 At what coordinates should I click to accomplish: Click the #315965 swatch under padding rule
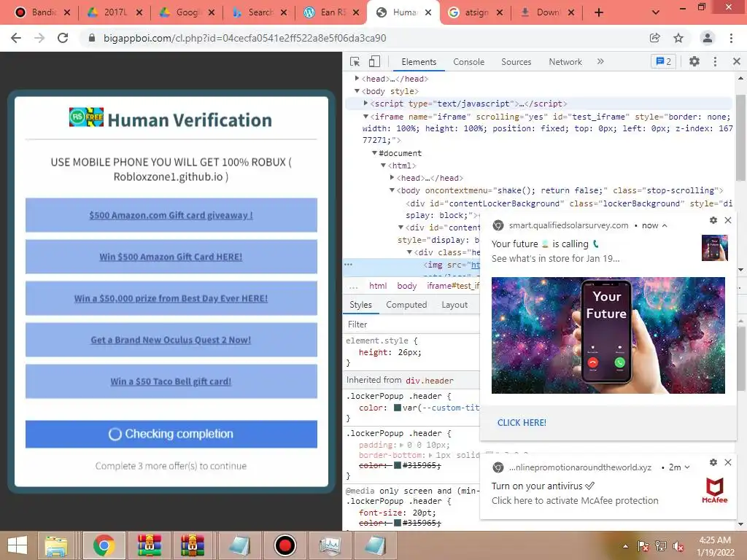coord(398,465)
